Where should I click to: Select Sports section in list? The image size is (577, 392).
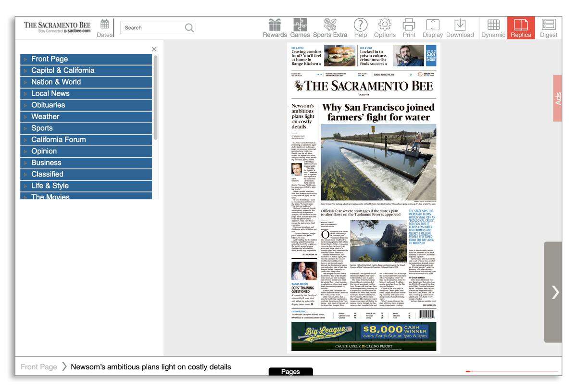(x=86, y=128)
